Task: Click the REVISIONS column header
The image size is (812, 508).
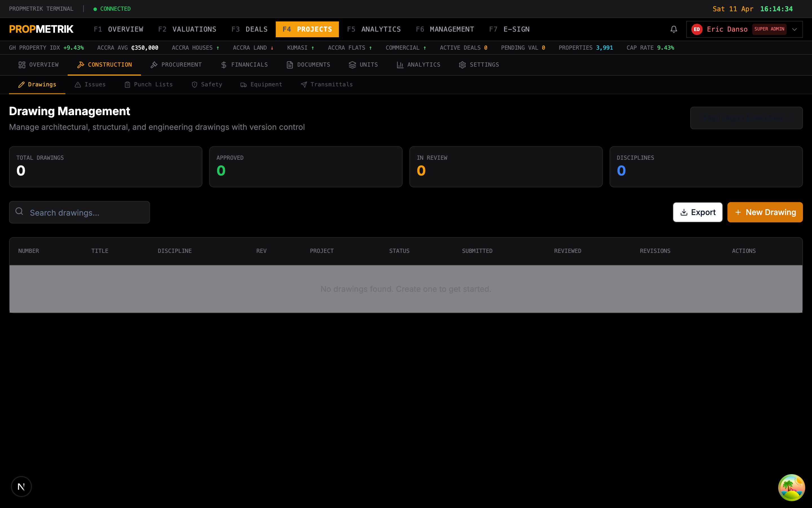Action: (x=655, y=251)
